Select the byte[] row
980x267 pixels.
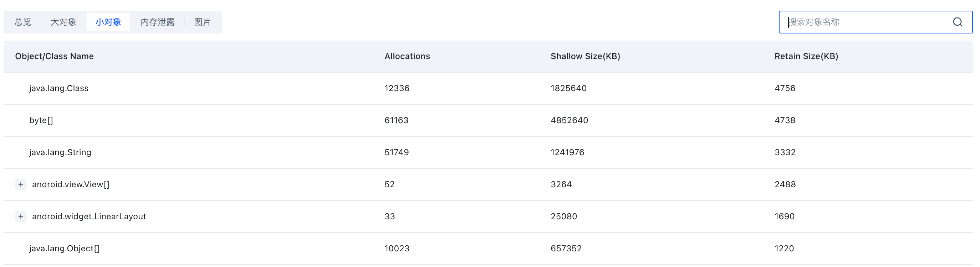click(x=488, y=120)
